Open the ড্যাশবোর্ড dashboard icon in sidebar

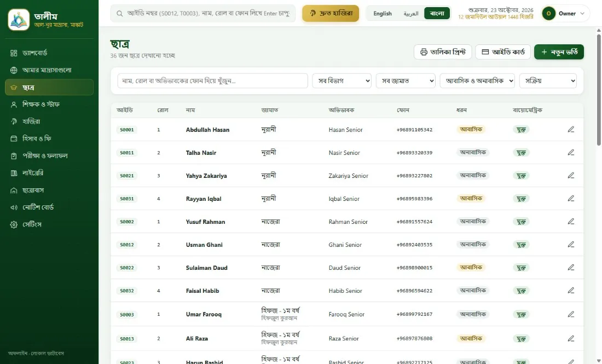[x=14, y=53]
